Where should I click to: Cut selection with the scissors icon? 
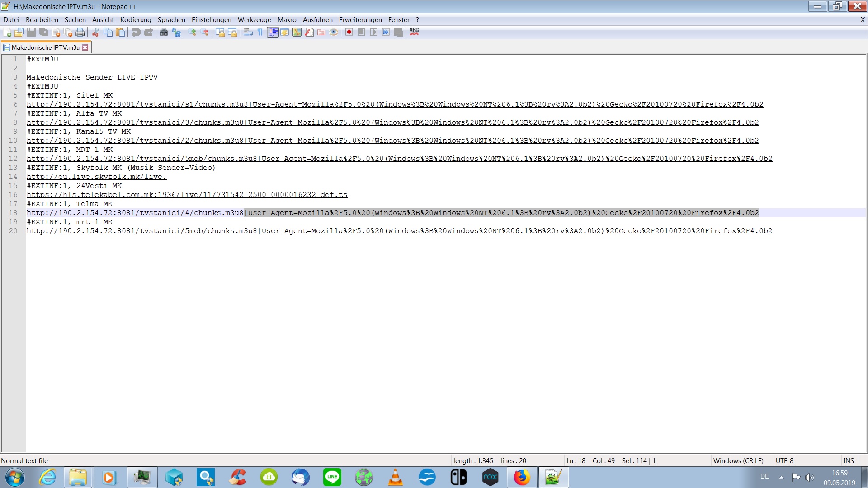pos(95,32)
